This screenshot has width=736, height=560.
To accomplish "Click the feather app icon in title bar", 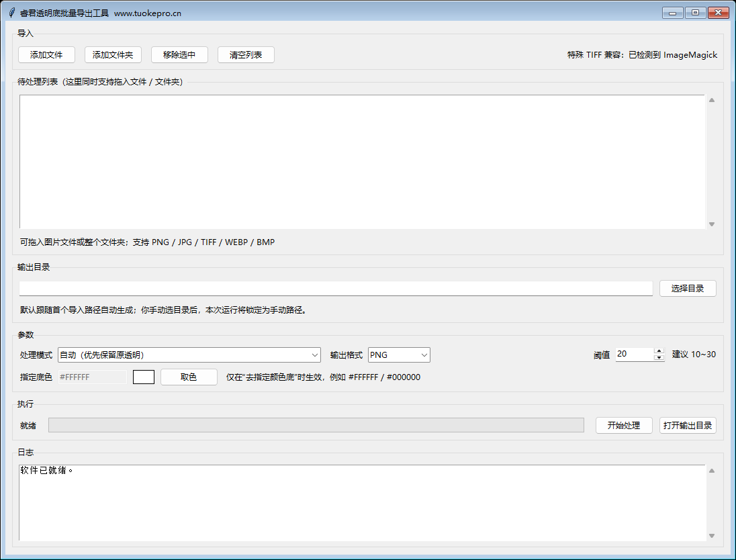I will coord(11,13).
